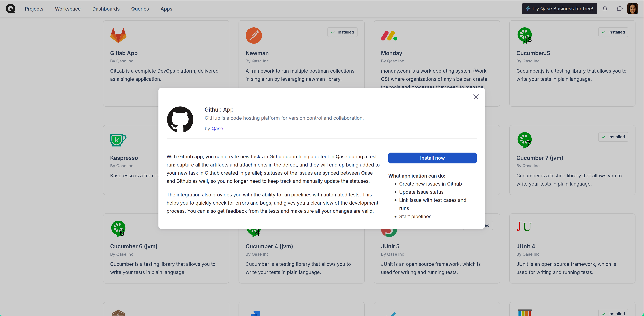Close the Github App dialog
The width and height of the screenshot is (644, 316).
tap(476, 97)
